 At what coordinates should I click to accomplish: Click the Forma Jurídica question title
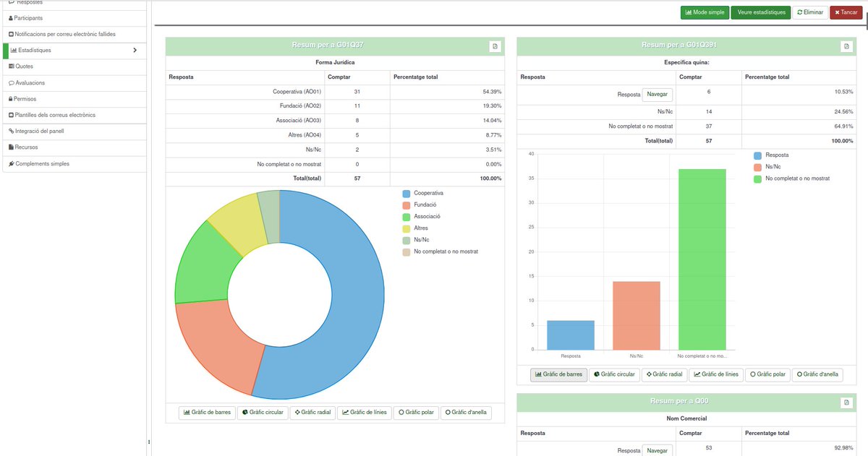[335, 63]
